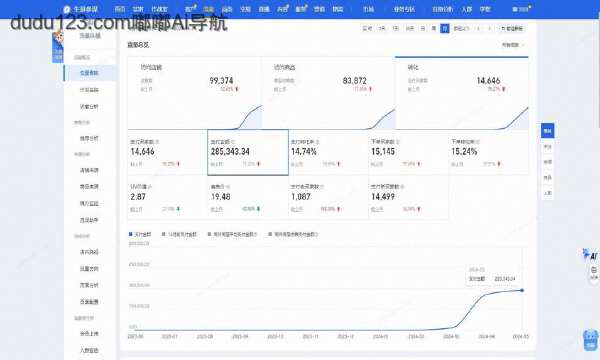Click the final data point on the line chart

coord(522,290)
